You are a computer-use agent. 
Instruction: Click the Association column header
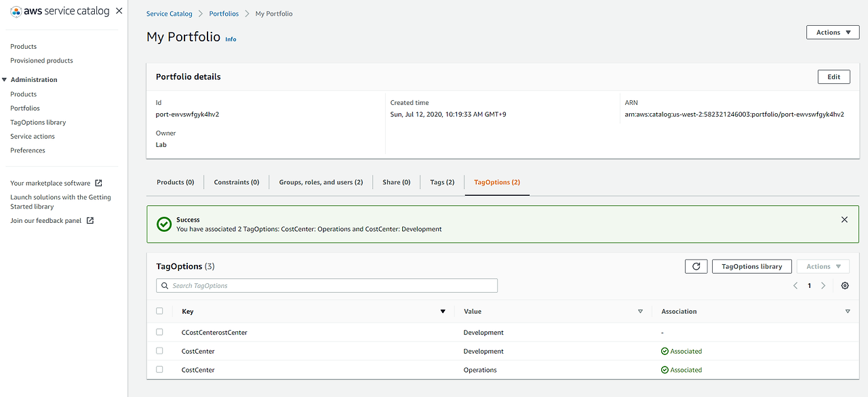(679, 312)
